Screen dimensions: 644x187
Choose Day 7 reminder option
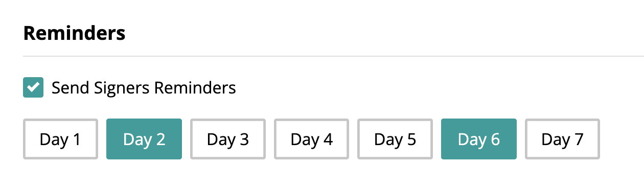(562, 139)
